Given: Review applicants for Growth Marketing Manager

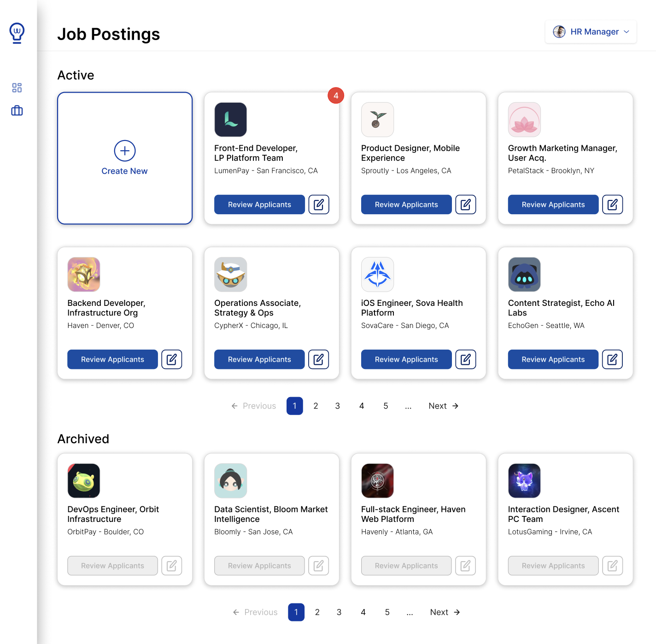Looking at the screenshot, I should tap(553, 205).
